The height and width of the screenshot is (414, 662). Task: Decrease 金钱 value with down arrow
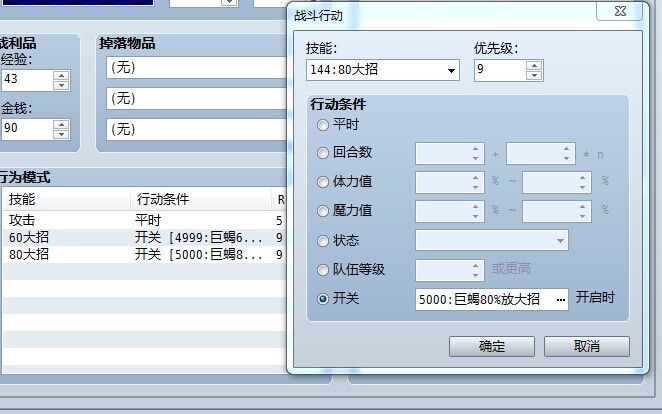[61, 134]
